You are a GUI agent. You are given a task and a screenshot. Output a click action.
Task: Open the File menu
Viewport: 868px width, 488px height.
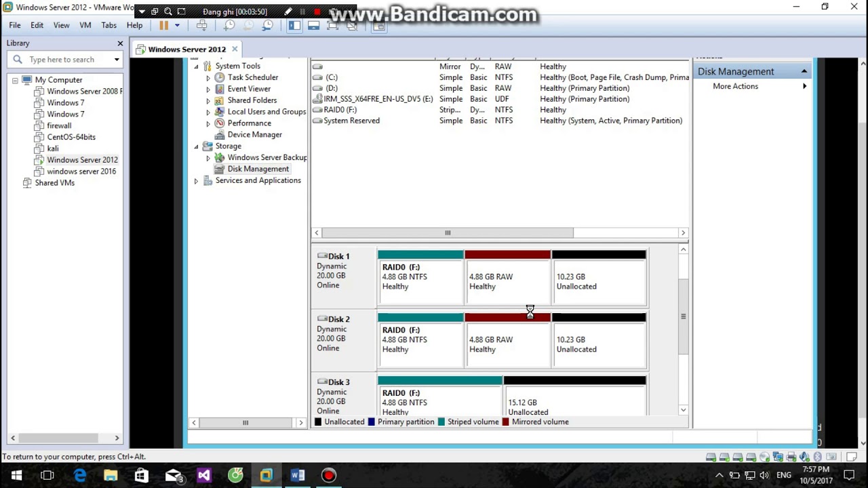pos(14,25)
